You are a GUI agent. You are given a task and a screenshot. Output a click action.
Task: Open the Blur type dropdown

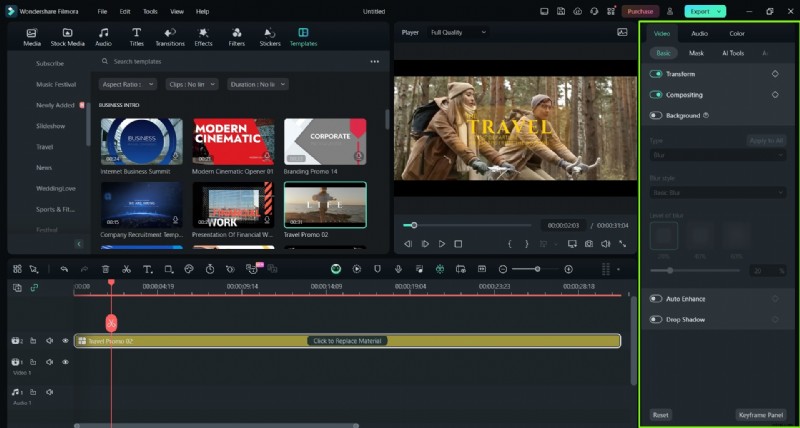[717, 155]
